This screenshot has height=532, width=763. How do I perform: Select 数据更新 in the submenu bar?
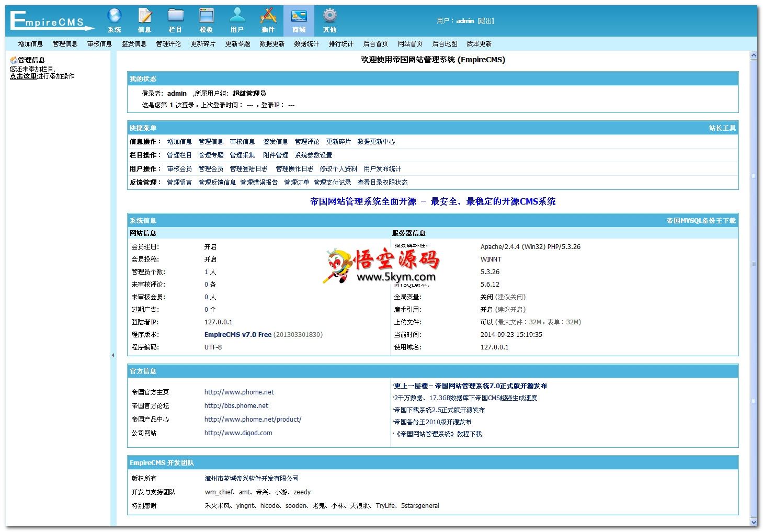click(x=272, y=44)
